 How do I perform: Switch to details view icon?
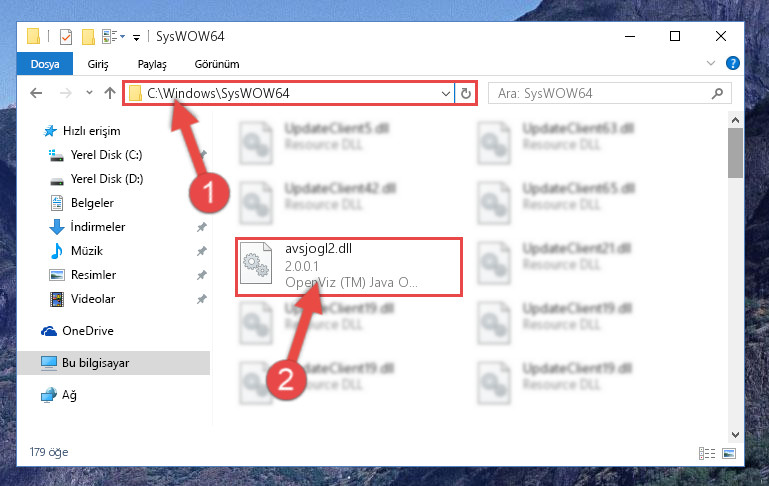707,453
